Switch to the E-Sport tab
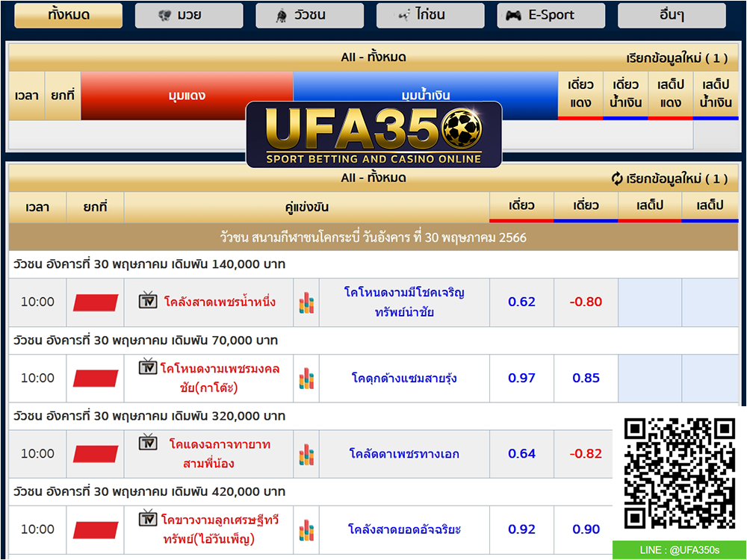Screen dimensions: 747x560 pos(551,15)
